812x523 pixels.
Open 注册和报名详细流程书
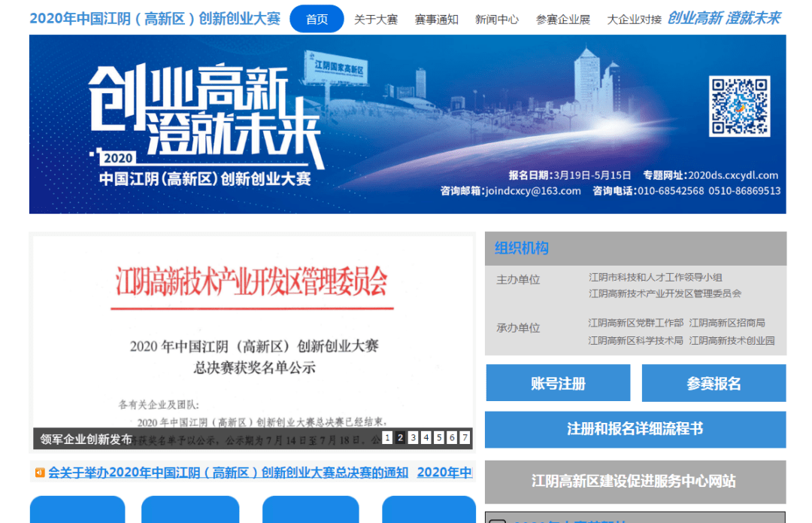pyautogui.click(x=635, y=429)
